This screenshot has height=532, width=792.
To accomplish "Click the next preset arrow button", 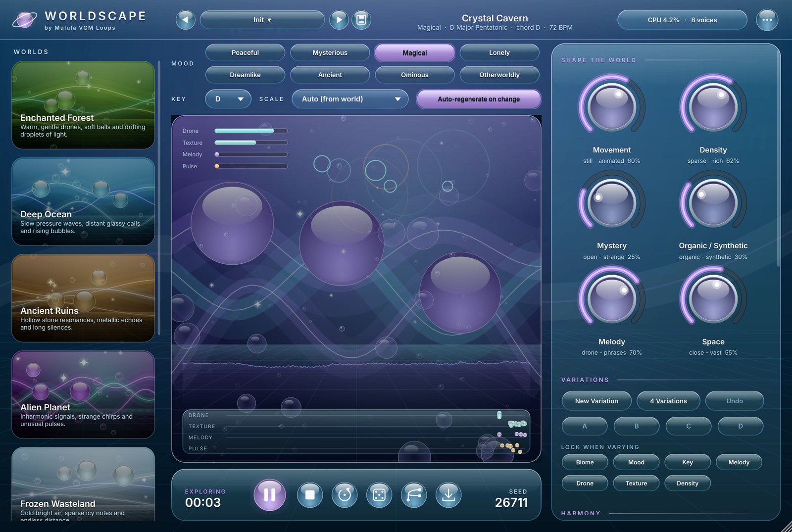I will click(x=339, y=20).
